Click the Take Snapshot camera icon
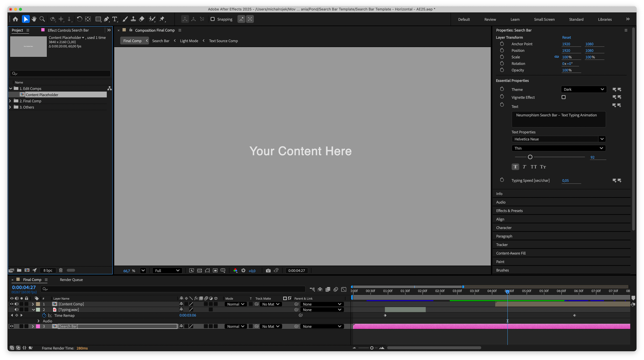 (268, 271)
